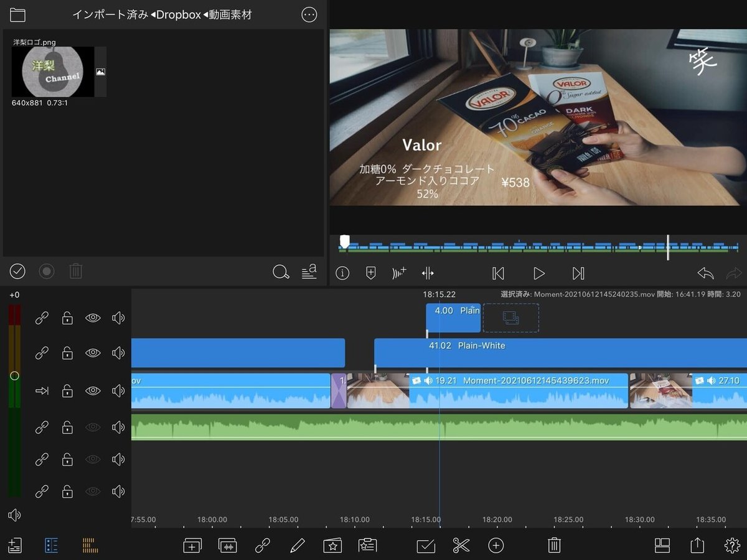Open export share icon in bottom toolbar
747x560 pixels.
pos(697,546)
